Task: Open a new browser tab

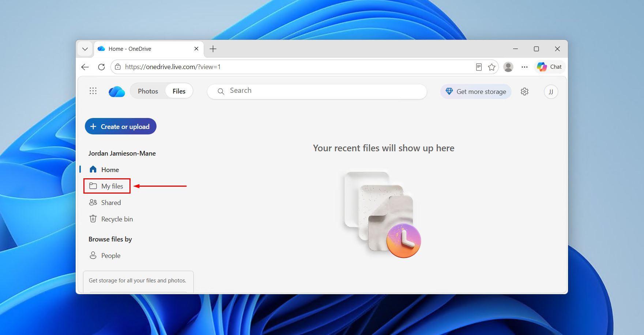Action: coord(213,49)
